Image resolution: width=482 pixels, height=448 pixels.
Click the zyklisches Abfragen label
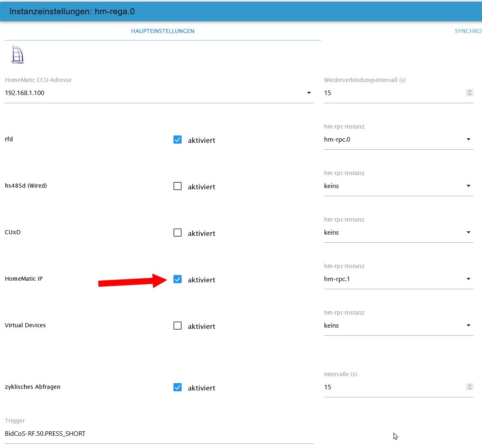click(x=33, y=387)
